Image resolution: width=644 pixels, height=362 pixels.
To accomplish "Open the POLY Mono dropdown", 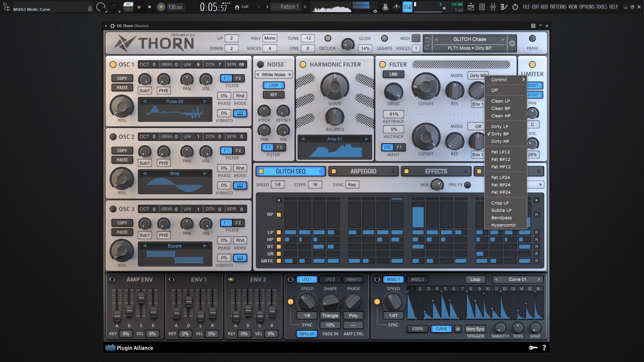I will point(270,38).
